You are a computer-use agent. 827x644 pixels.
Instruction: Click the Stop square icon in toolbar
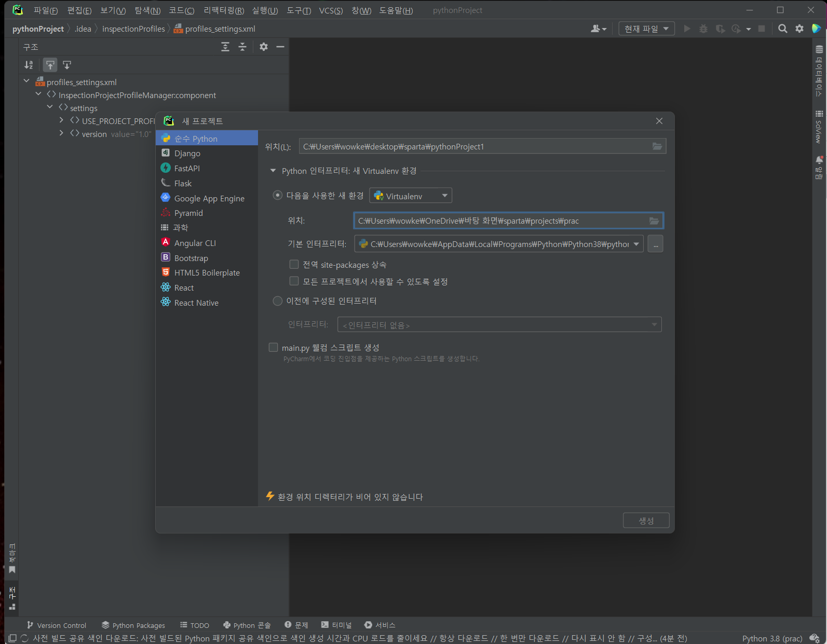[762, 29]
